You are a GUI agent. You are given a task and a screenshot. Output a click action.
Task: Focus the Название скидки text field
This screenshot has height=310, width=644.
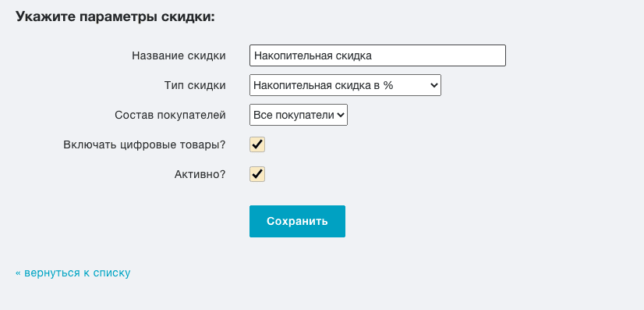point(377,55)
